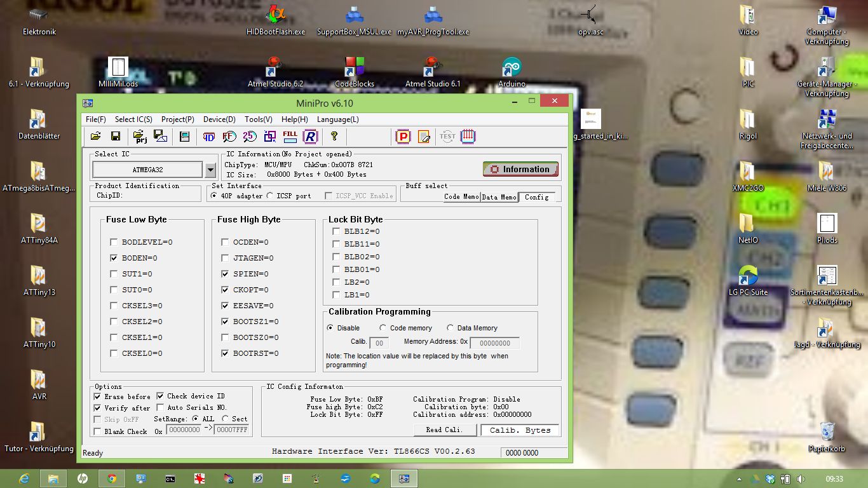
Task: Select the ICSP port radio button
Action: point(270,196)
